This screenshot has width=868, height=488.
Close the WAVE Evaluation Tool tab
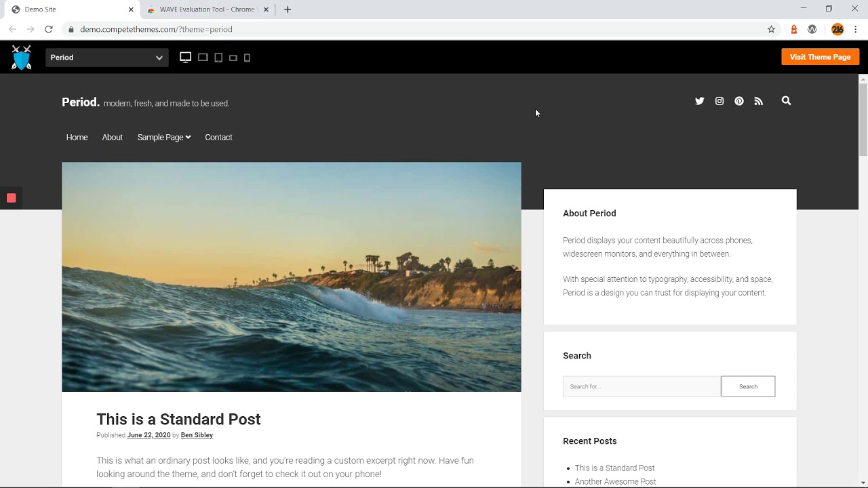coord(266,9)
